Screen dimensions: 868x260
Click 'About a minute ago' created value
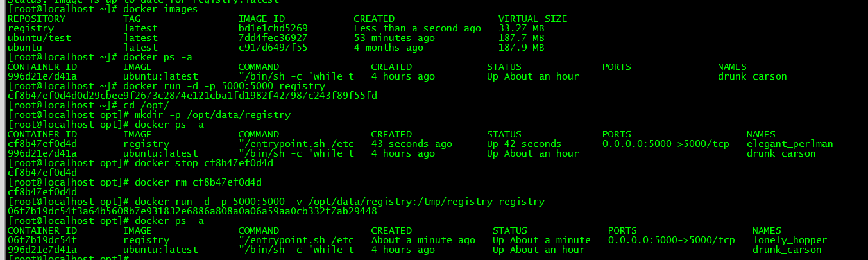click(423, 240)
